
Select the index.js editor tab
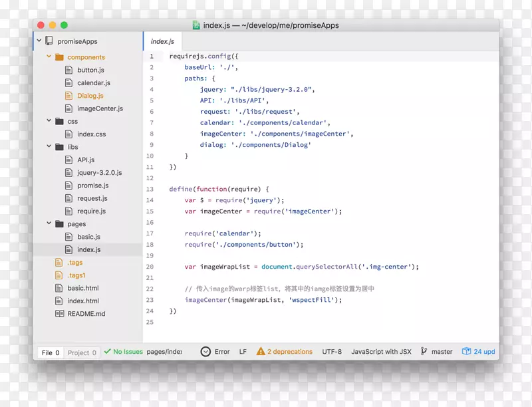[163, 41]
